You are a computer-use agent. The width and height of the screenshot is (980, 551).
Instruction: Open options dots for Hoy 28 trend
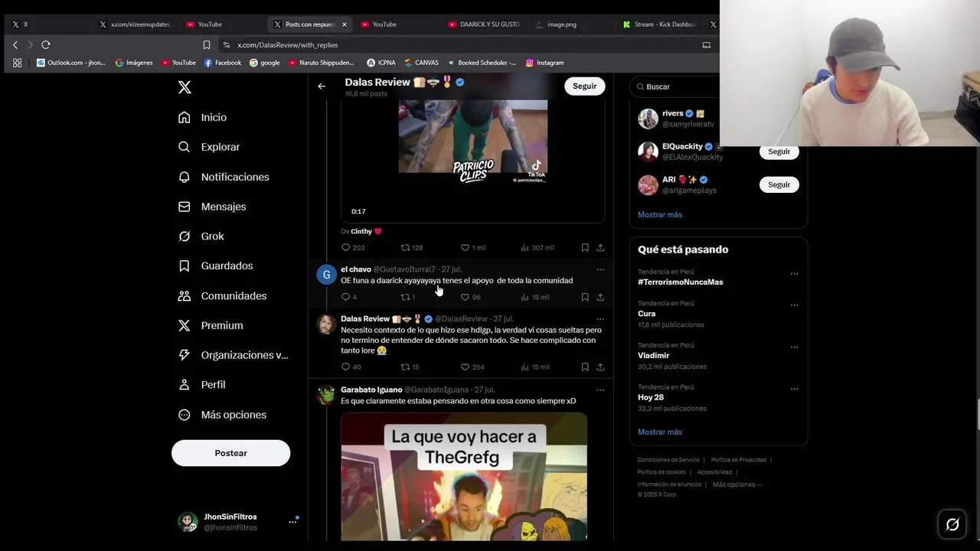794,389
